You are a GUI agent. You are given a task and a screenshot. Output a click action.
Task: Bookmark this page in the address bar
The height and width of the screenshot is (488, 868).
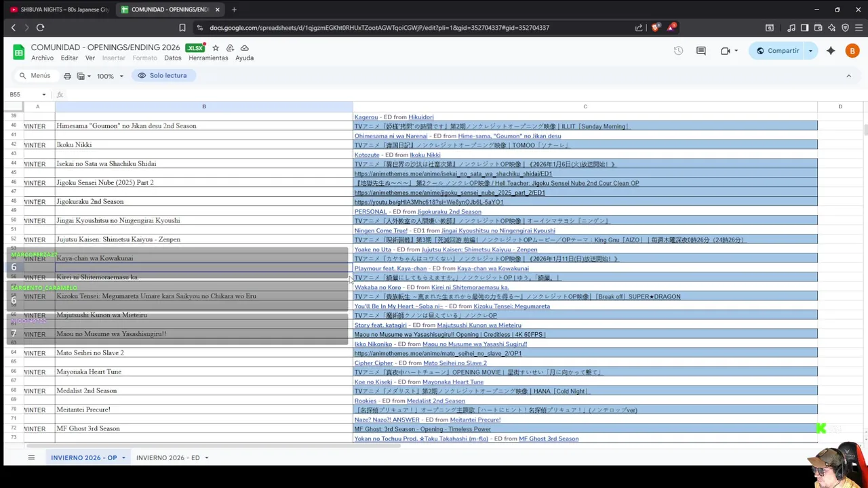182,28
